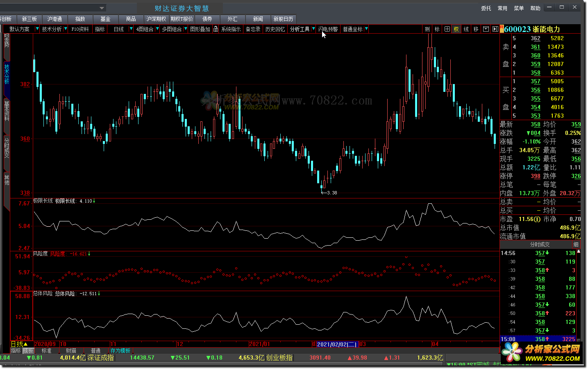Open dropdown arrow next to 4图组合
Screen dimensions: 588x369
point(157,29)
